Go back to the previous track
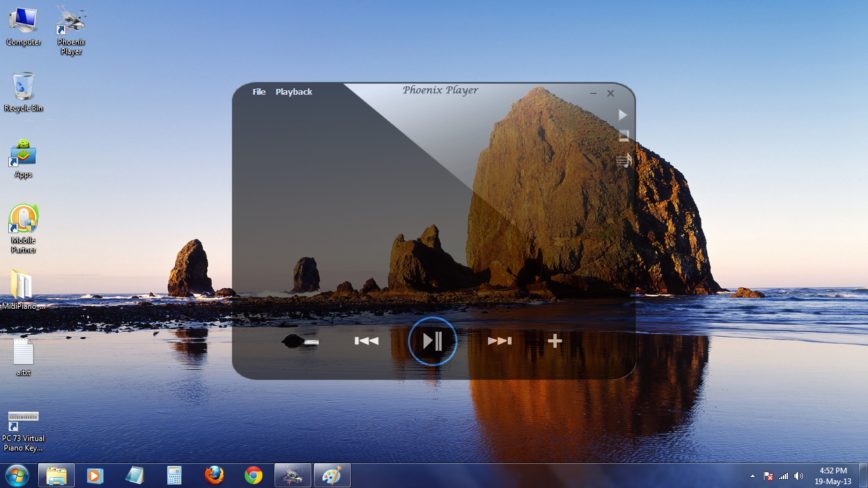868x488 pixels. click(x=367, y=341)
